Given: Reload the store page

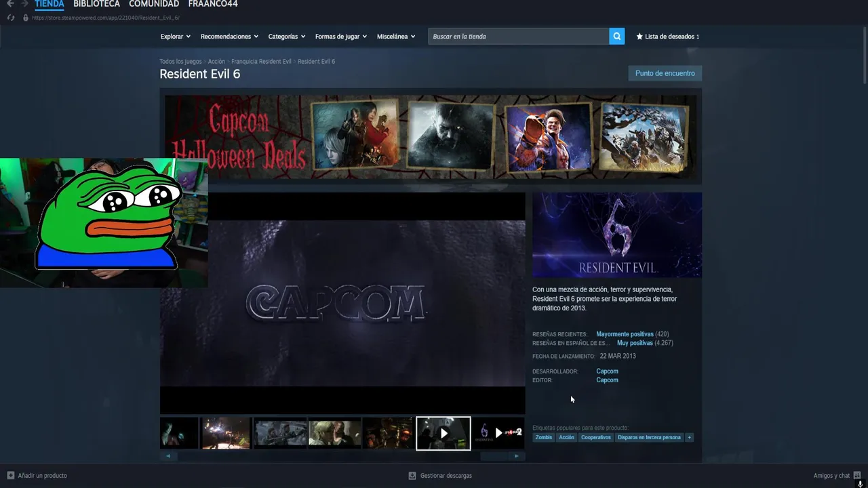Looking at the screenshot, I should click(10, 18).
